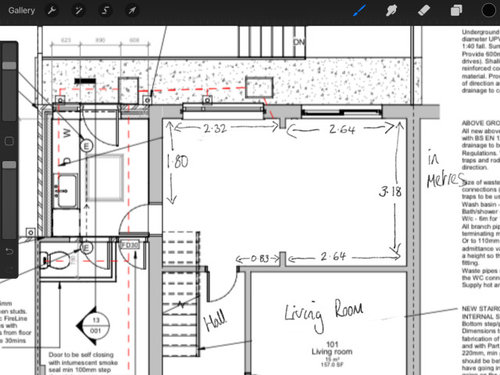Click the 13/001 section marker symbol
Image resolution: width=500 pixels, height=375 pixels.
[x=93, y=326]
